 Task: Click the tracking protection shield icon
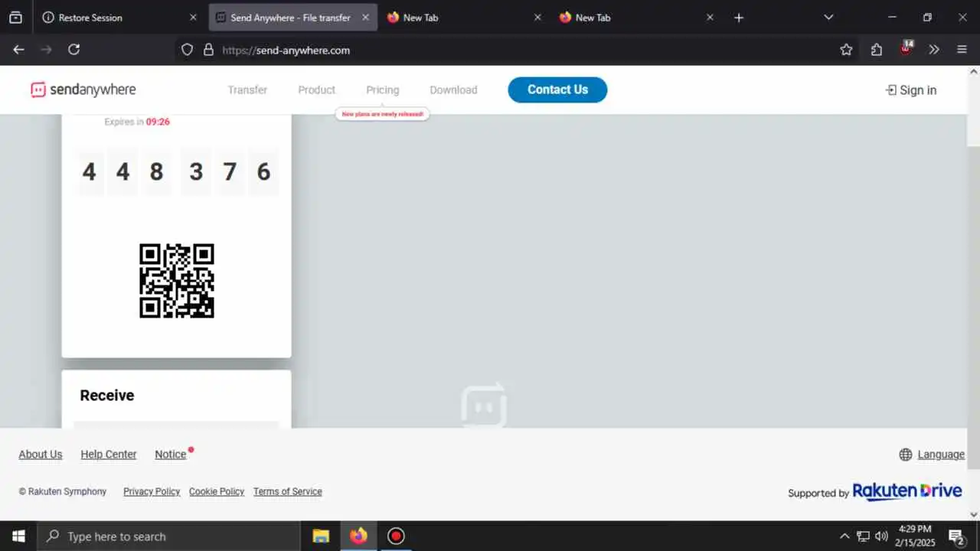pyautogui.click(x=187, y=50)
